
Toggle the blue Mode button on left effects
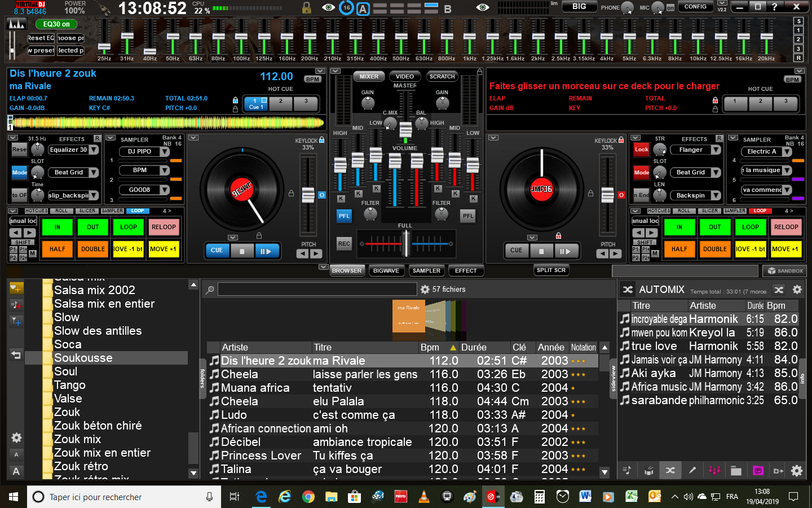pos(20,173)
